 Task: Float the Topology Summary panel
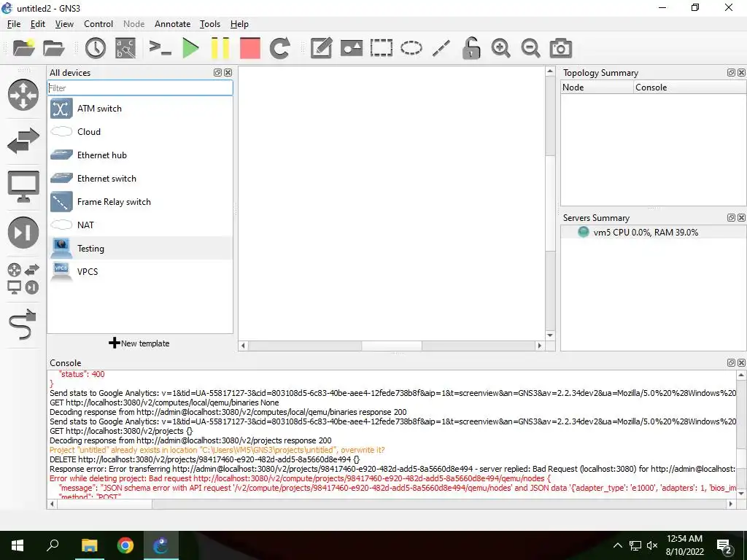pyautogui.click(x=731, y=72)
